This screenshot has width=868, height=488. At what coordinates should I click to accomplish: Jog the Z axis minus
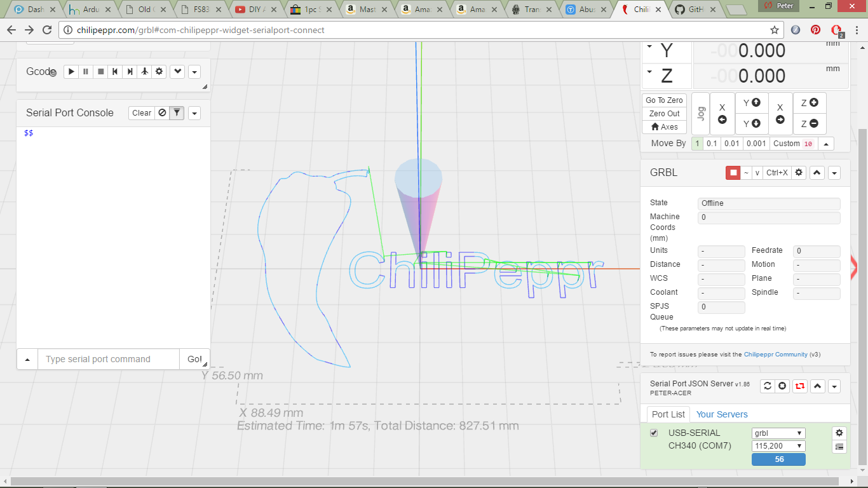pyautogui.click(x=809, y=124)
